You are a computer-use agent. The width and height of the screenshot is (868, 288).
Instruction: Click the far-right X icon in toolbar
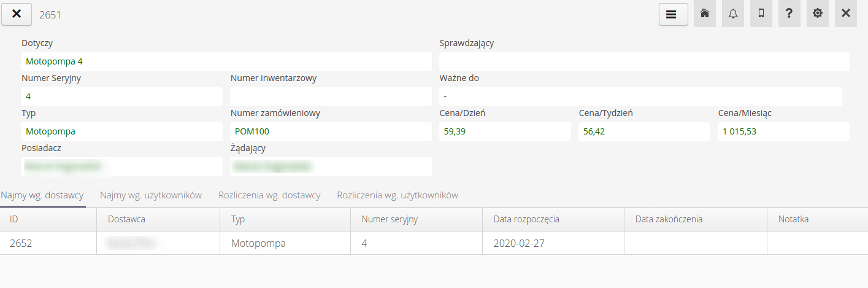846,15
